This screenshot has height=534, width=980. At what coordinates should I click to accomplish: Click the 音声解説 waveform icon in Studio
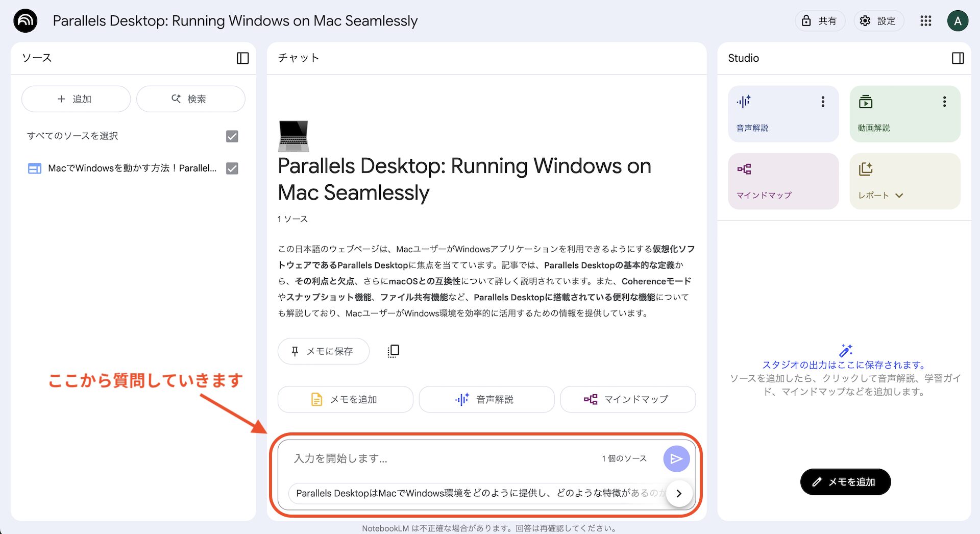[x=744, y=102]
